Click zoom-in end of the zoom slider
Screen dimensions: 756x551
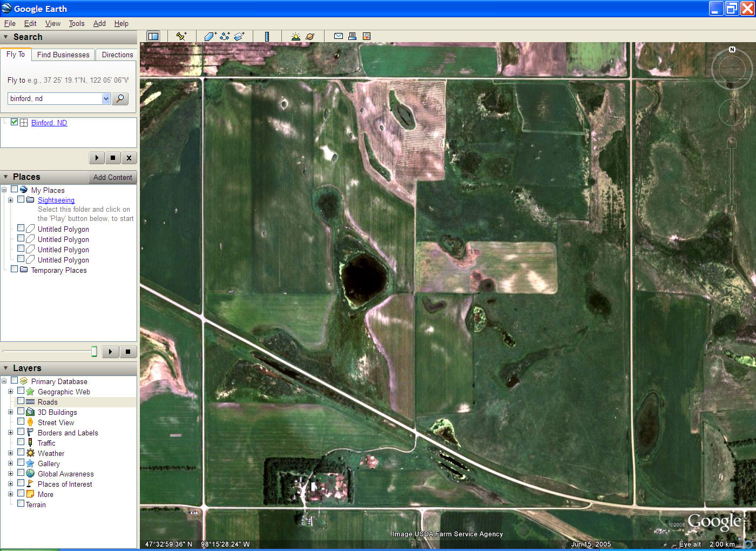[x=732, y=142]
